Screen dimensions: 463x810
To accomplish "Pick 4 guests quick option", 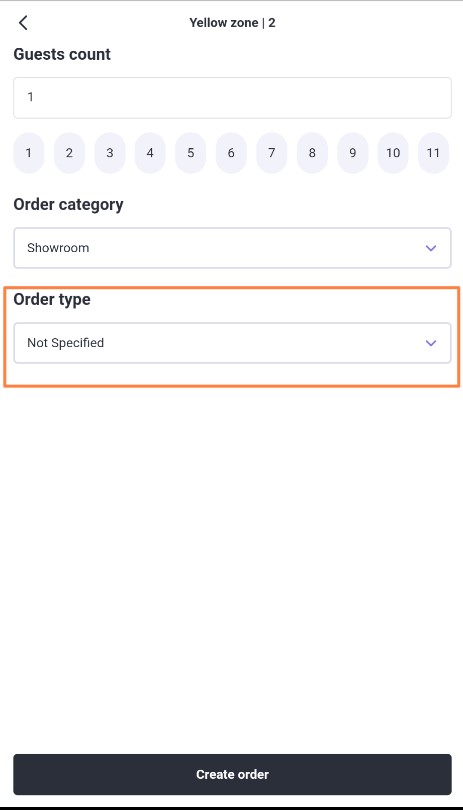I will 150,153.
